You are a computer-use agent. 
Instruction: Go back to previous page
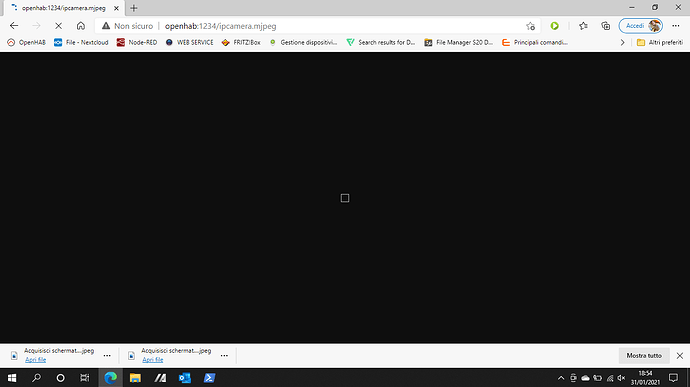pyautogui.click(x=14, y=26)
